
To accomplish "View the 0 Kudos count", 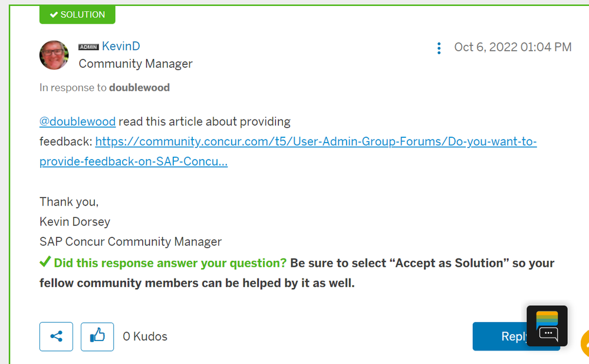I will tap(145, 336).
